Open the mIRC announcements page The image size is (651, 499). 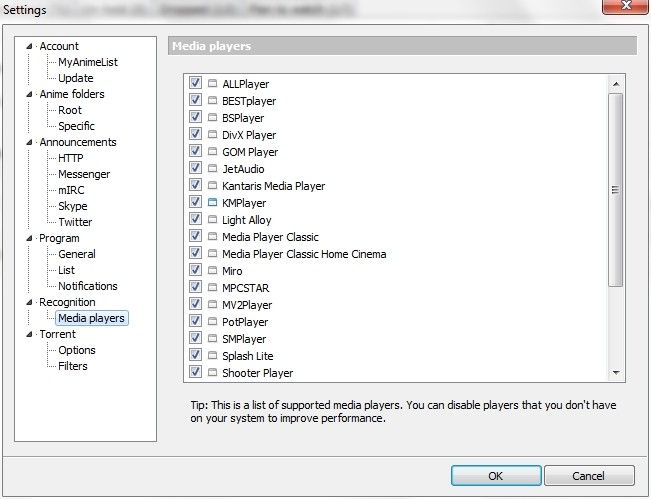pyautogui.click(x=71, y=190)
